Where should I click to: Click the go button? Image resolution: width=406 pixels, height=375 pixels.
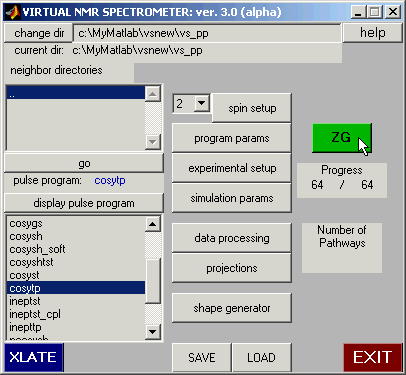click(x=84, y=163)
